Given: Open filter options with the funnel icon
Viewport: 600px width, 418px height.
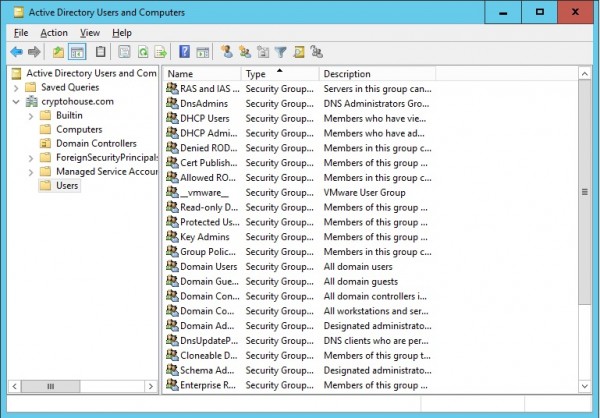Looking at the screenshot, I should (280, 52).
